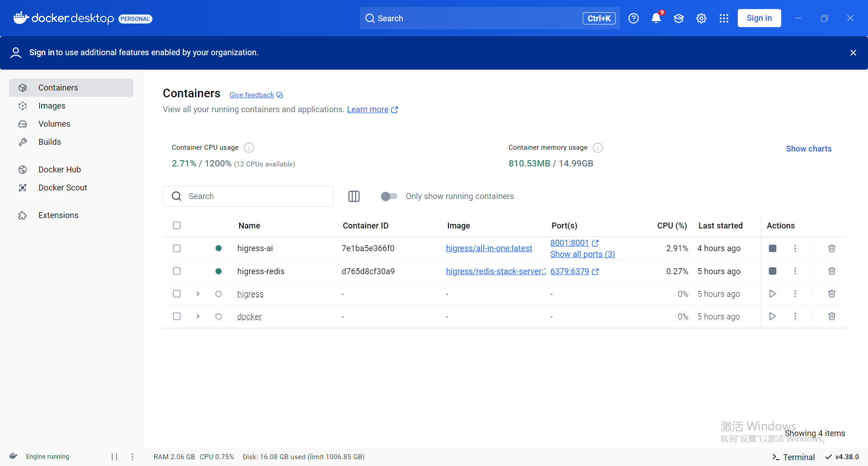This screenshot has width=868, height=466.
Task: Stop the higress-ai container
Action: (x=773, y=248)
